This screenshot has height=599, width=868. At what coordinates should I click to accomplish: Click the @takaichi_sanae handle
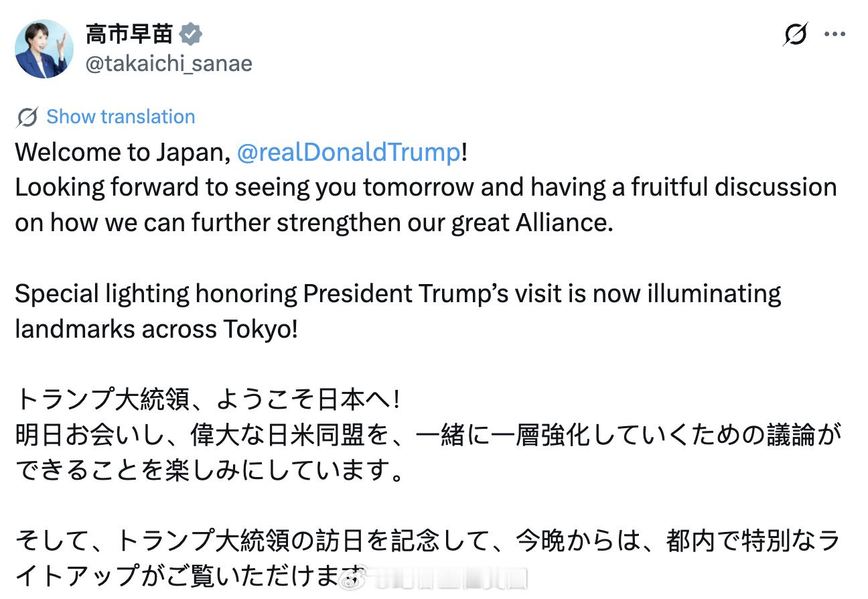[x=167, y=64]
